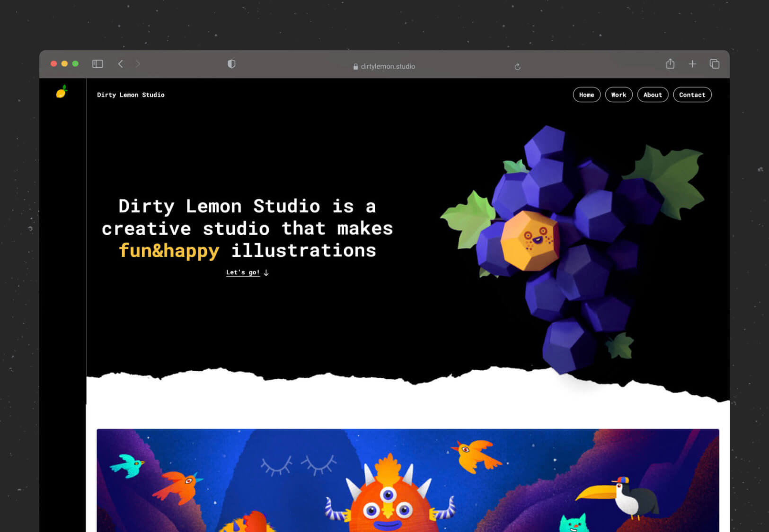Open the Work nav item
Screen dimensions: 769x532
619,95
